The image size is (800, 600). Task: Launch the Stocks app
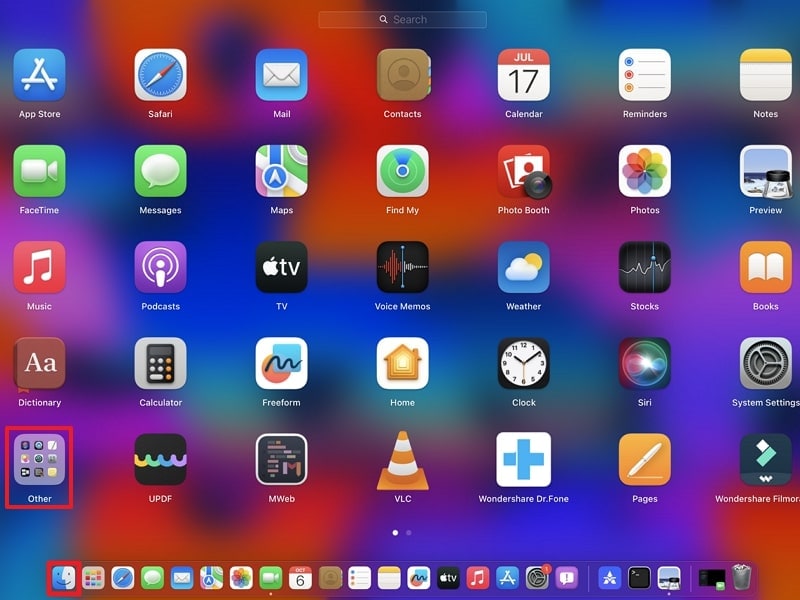[645, 267]
